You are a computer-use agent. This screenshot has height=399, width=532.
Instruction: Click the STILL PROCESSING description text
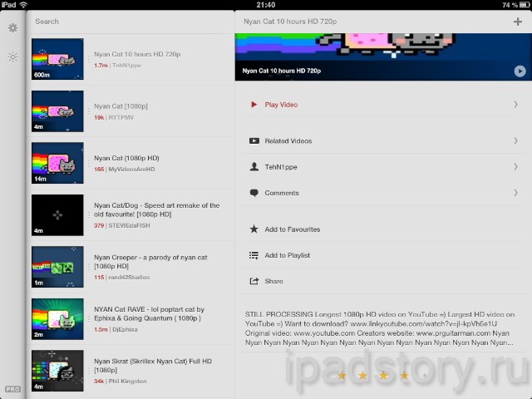click(x=380, y=328)
